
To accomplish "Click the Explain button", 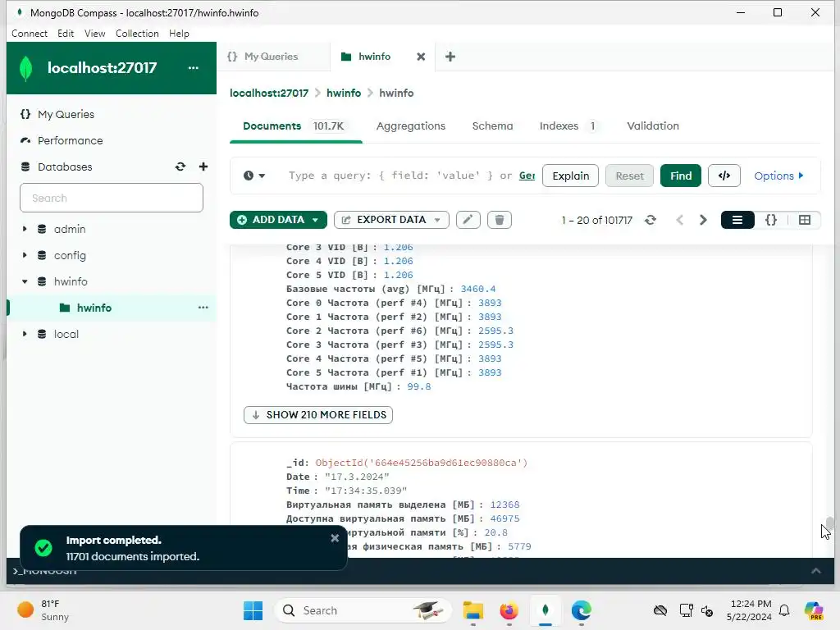I will [x=570, y=176].
